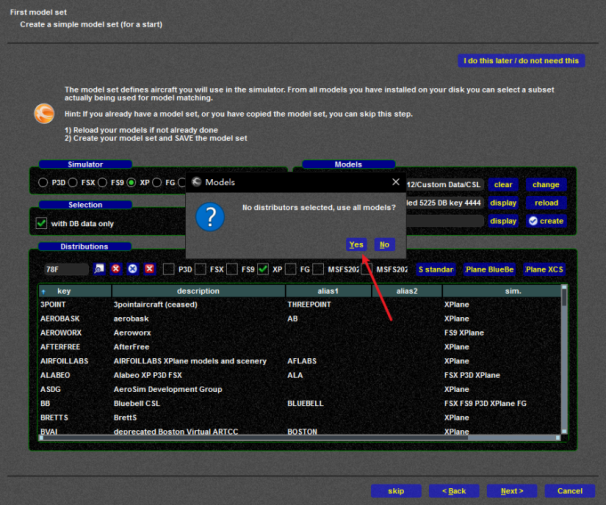606x505 pixels.
Task: Click 'I do this later / do not need this'
Action: [x=520, y=60]
